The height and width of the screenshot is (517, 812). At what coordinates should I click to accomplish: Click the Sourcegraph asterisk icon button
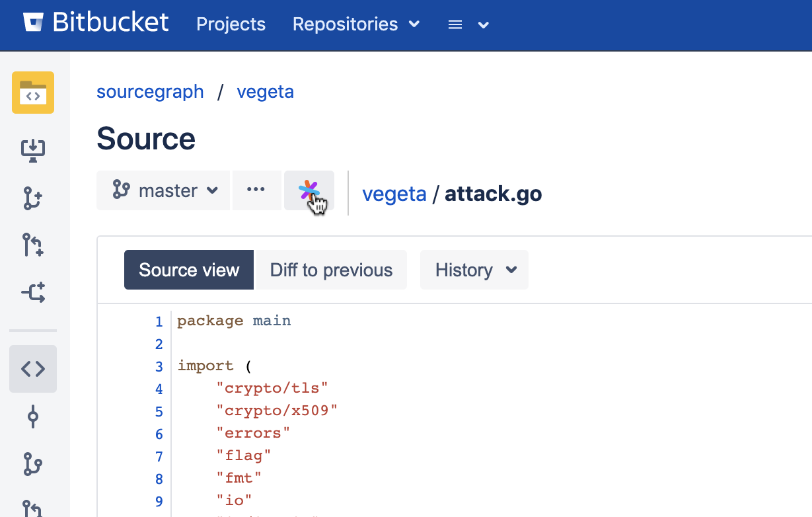(x=309, y=190)
